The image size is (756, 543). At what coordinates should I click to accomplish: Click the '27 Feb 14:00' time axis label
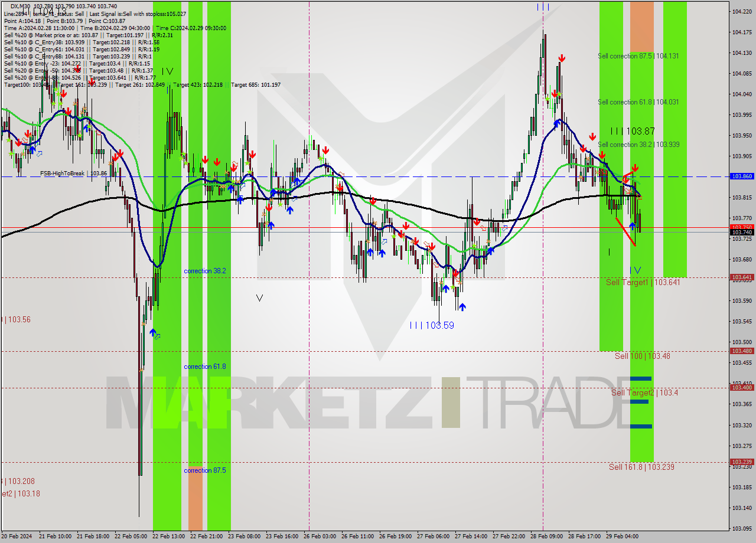click(x=471, y=537)
